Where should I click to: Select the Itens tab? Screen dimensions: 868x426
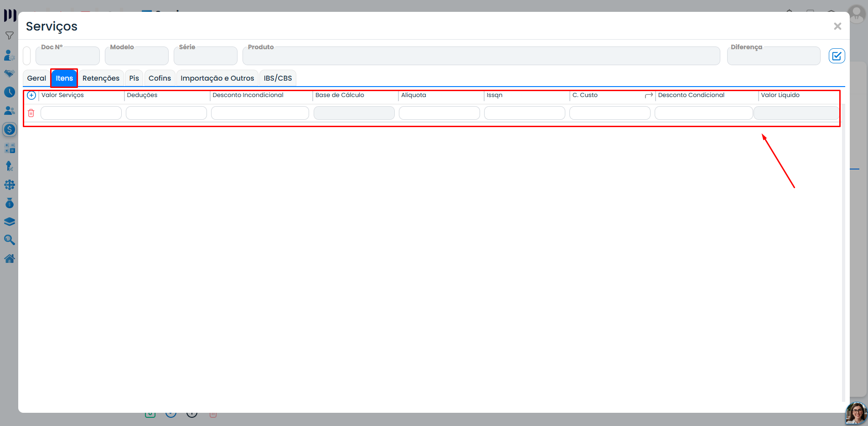pyautogui.click(x=64, y=78)
